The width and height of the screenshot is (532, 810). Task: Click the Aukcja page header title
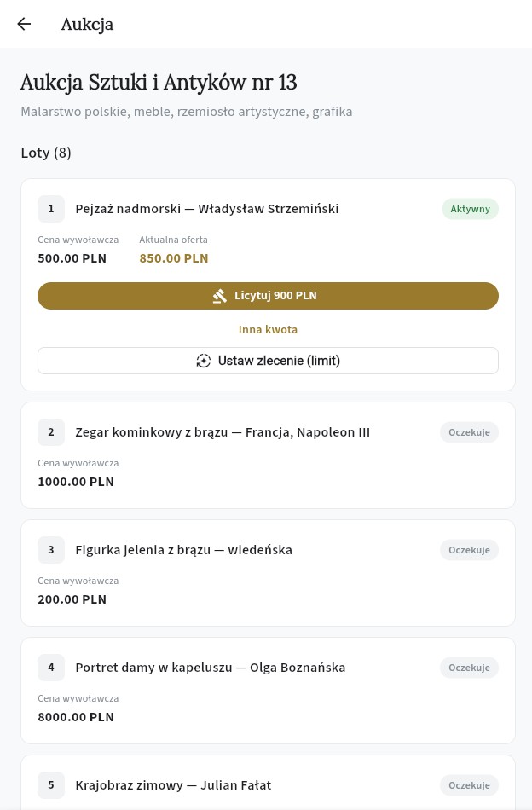pyautogui.click(x=87, y=24)
